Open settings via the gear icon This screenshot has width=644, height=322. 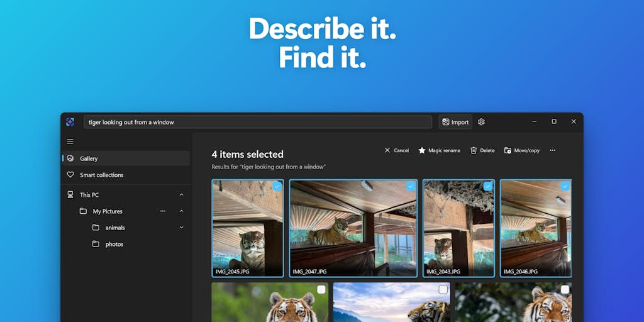(481, 122)
